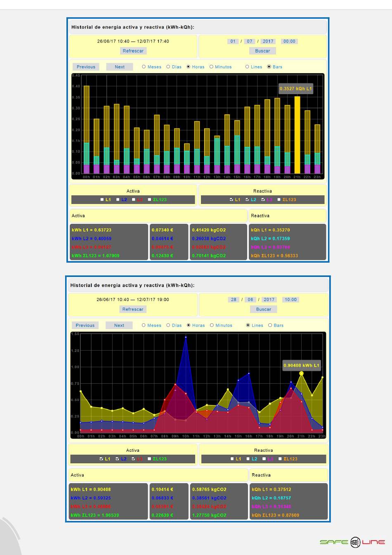Click 'kQh ΣL123 = 0.56333' value
Viewport: 392px width, 555px height.
[x=274, y=256]
